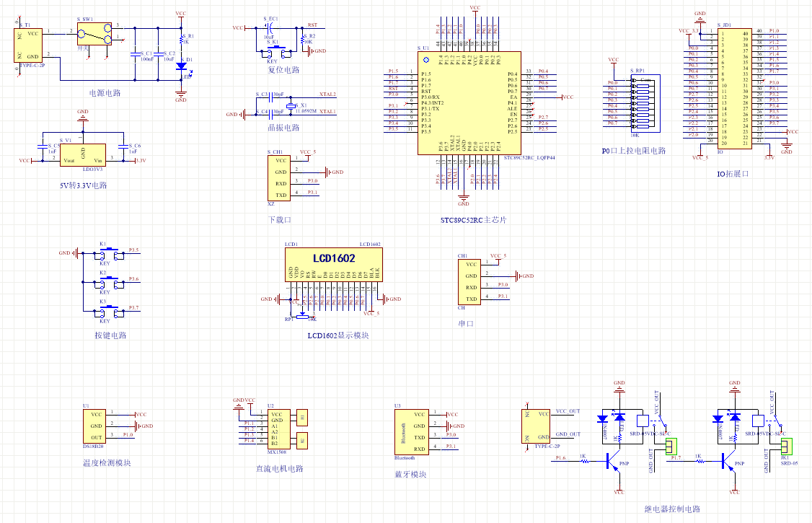
Task: Click the S_C4 30pF capacitor
Action: pyautogui.click(x=271, y=114)
